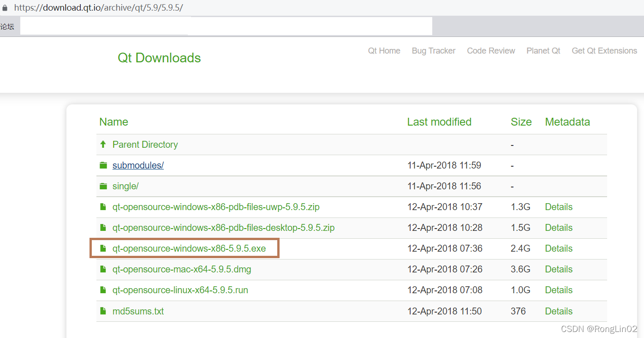Download qt-opensource-windows-x86-pdb-files-desktop-5.9.5.zip
644x338 pixels.
223,228
